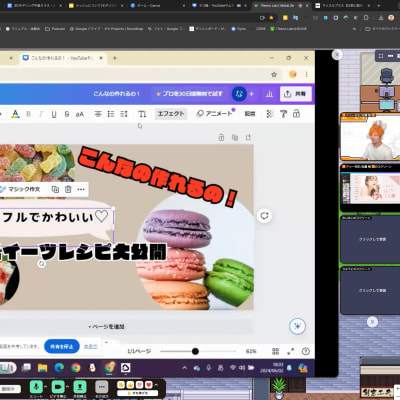Screen dimensions: 400x400
Task: Toggle bold text formatting
Action: point(29,114)
